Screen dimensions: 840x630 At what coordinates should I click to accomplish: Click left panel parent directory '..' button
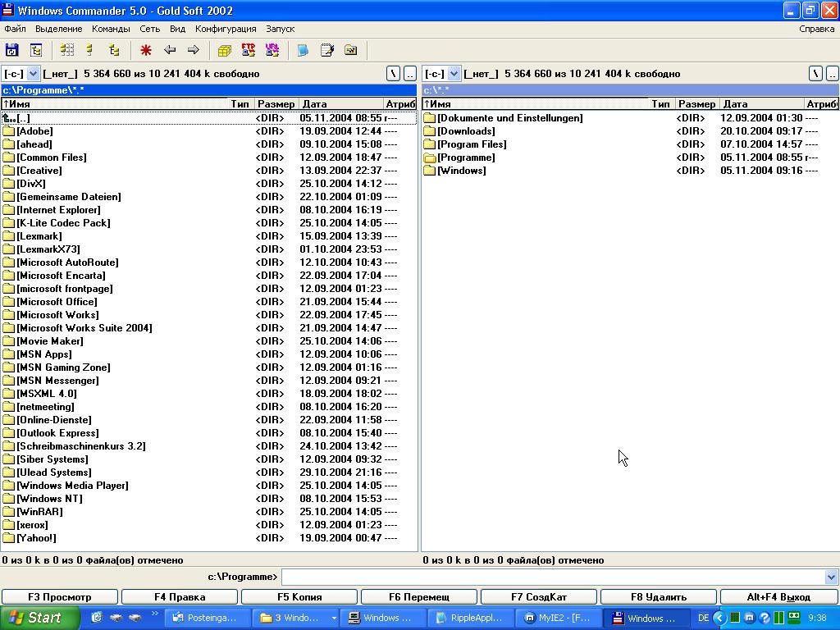[x=410, y=73]
